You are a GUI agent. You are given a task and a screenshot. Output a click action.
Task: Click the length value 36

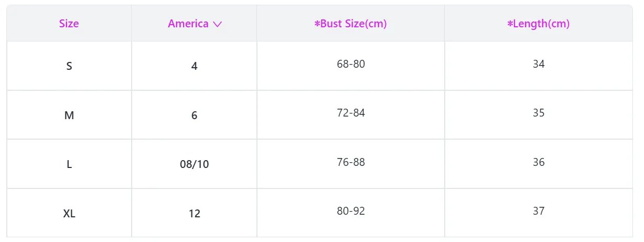click(x=539, y=162)
